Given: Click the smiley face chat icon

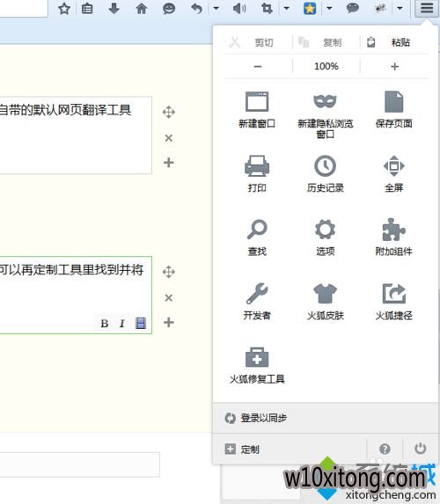Looking at the screenshot, I should 169,9.
